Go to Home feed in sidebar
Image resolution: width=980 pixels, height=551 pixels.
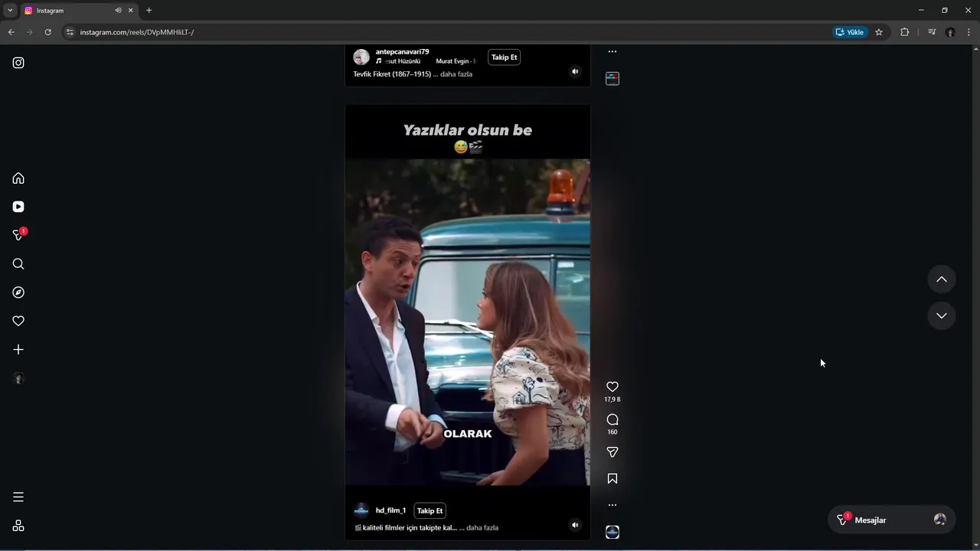click(x=18, y=178)
